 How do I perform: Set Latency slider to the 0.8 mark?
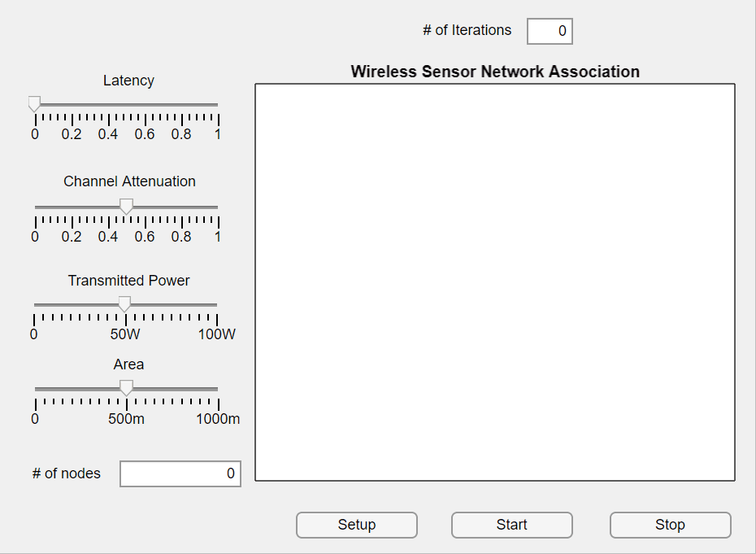[x=181, y=105]
